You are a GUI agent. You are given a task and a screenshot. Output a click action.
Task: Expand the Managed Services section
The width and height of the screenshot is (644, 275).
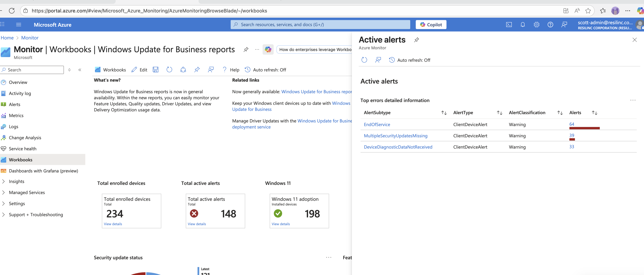[x=3, y=192]
